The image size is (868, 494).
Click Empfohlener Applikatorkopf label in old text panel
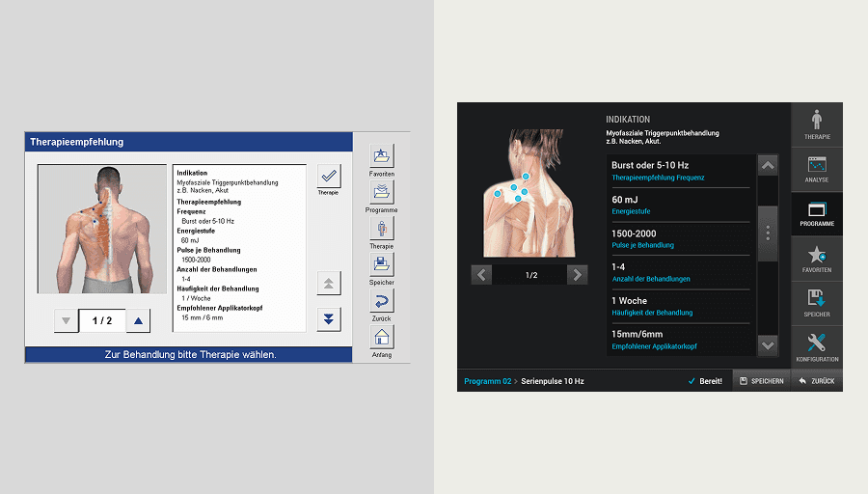pos(219,308)
